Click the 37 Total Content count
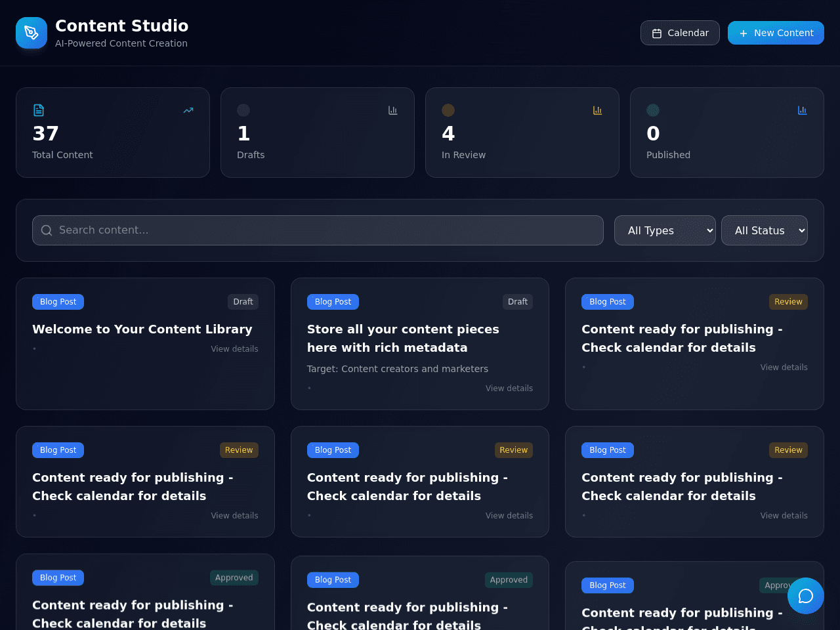Viewport: 840px width, 630px height. [x=46, y=134]
